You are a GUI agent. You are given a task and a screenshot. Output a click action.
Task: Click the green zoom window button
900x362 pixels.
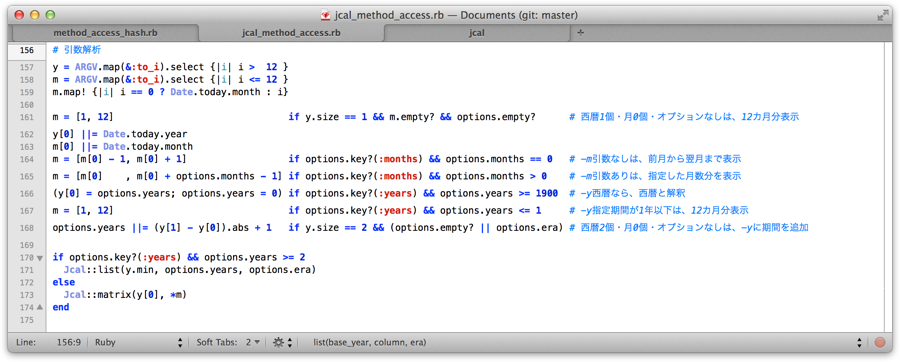coord(50,14)
